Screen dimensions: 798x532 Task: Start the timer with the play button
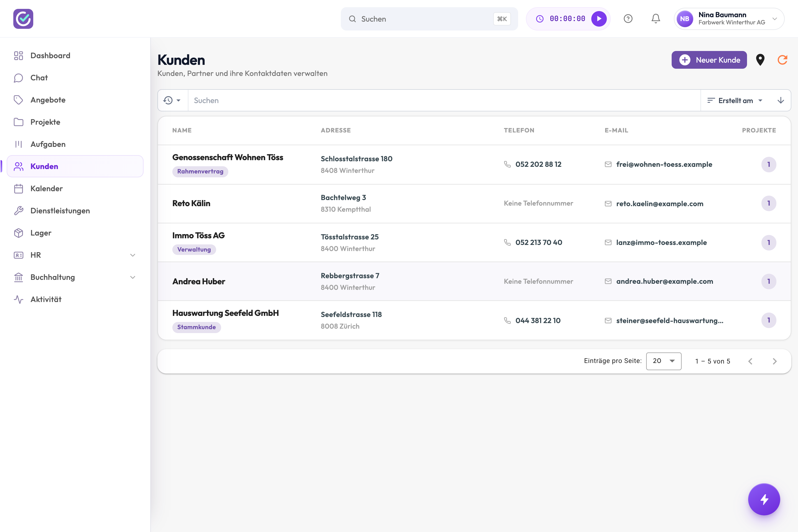[599, 19]
